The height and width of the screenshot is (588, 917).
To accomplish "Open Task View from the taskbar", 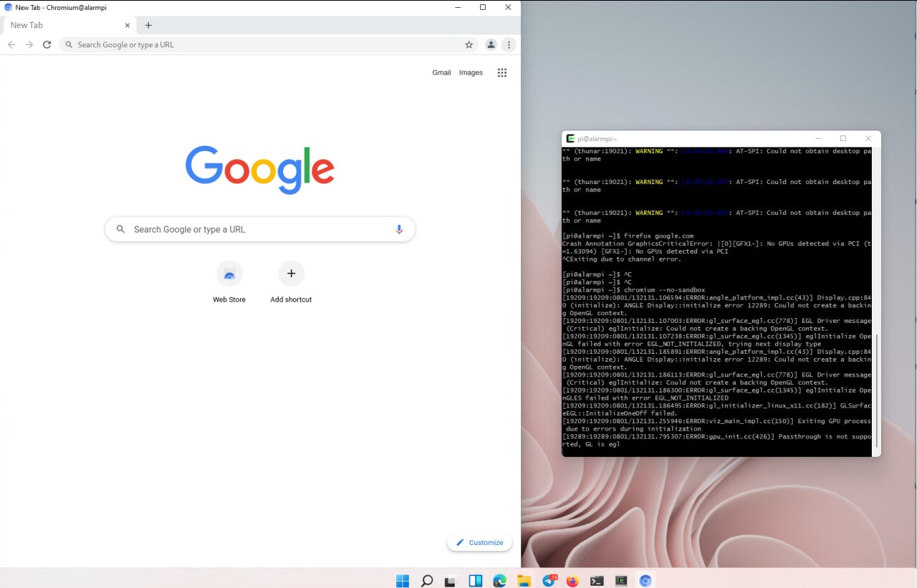I will tap(451, 581).
